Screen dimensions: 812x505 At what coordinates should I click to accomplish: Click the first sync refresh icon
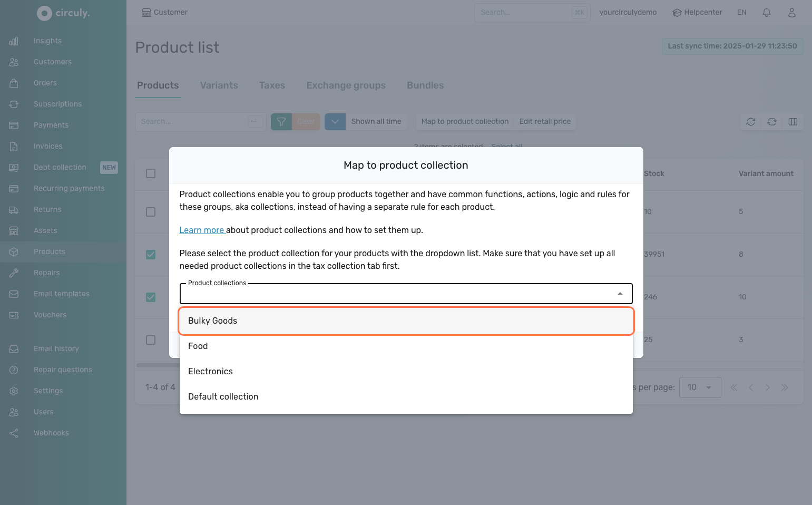[751, 122]
